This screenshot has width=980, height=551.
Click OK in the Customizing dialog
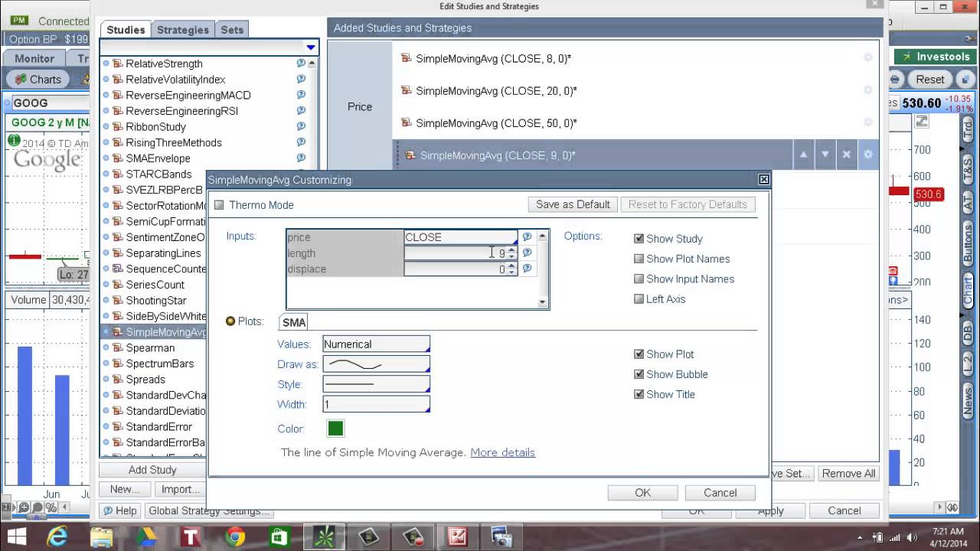click(642, 493)
